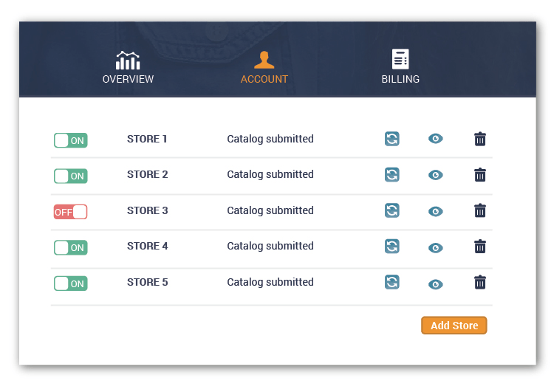
Task: Disable the Store 2 switch
Action: (x=71, y=176)
